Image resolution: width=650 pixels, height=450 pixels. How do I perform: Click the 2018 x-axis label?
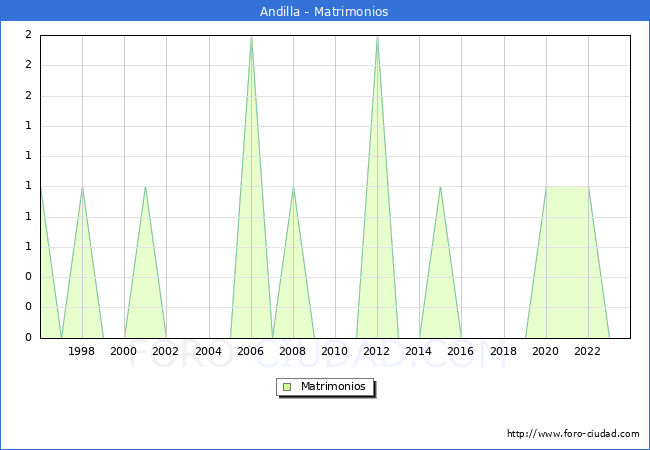tap(503, 351)
